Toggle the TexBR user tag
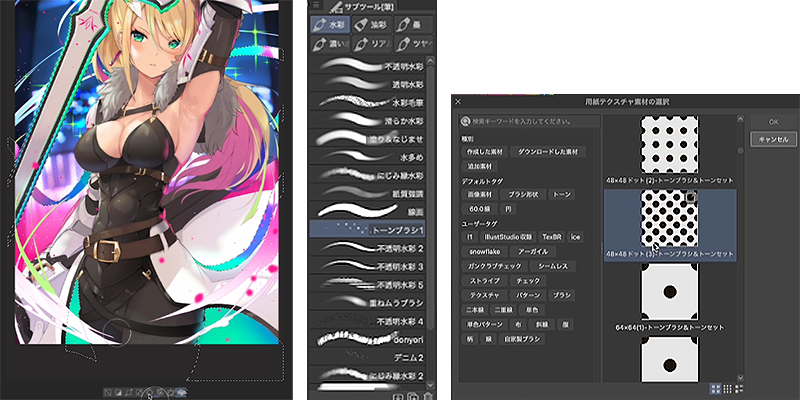Screen dimensions: 800x400 tap(552, 237)
